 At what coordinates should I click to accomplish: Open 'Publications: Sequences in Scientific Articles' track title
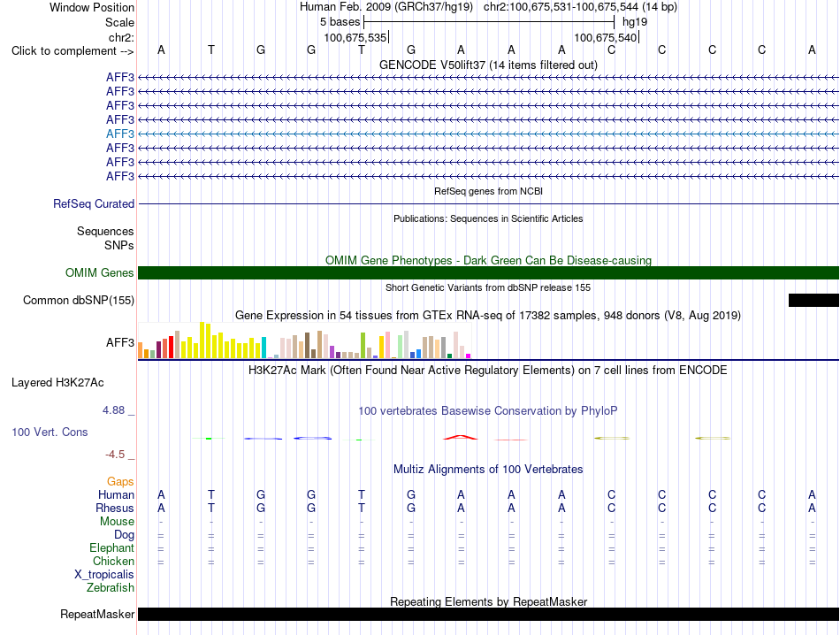(488, 218)
